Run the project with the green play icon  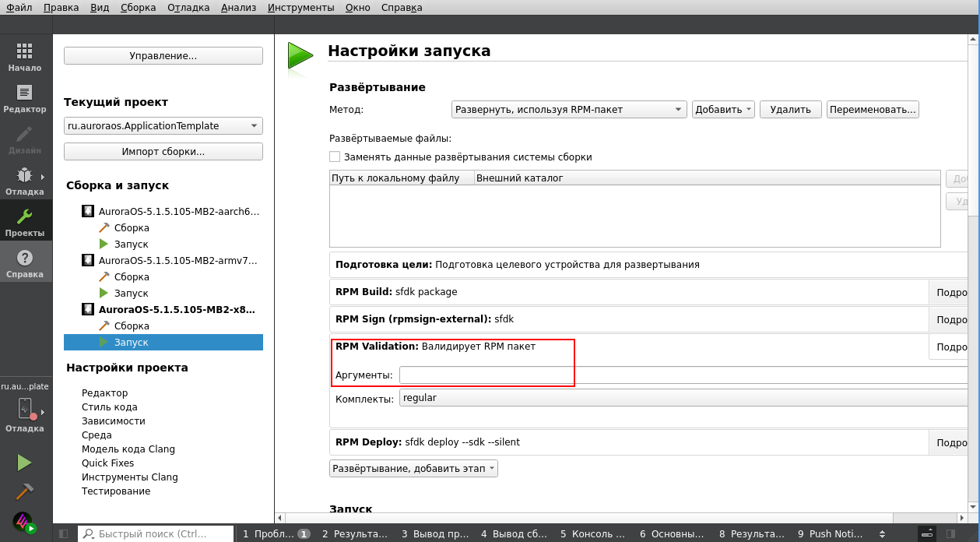(24, 463)
